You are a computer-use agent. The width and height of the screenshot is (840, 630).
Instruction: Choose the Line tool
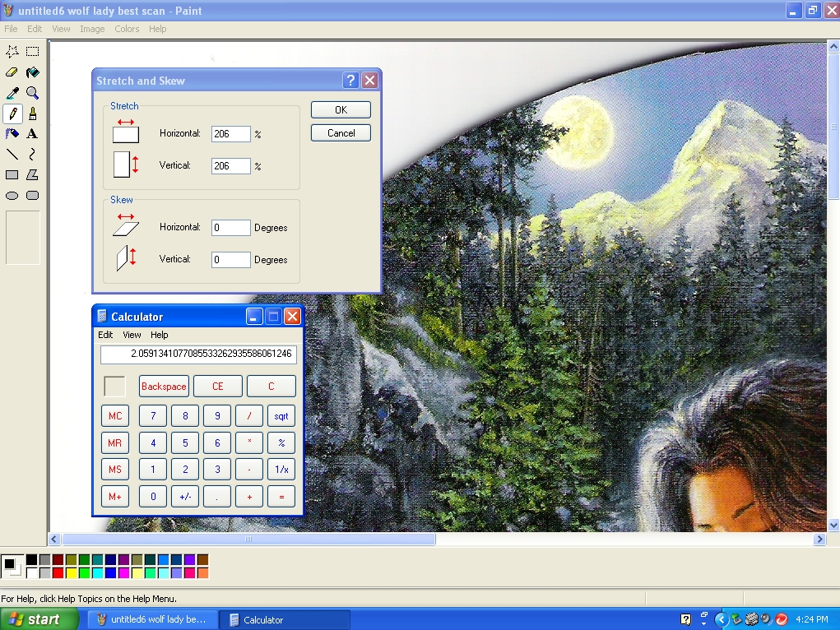click(12, 155)
